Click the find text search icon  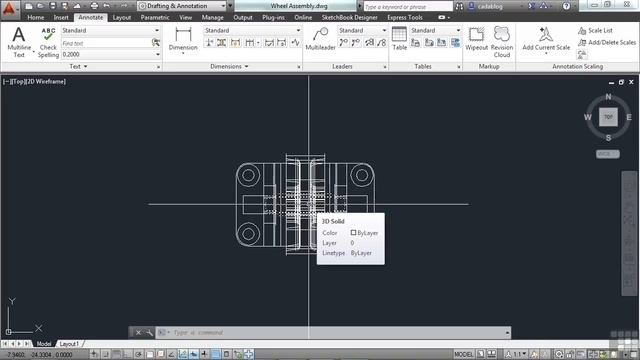coord(156,42)
